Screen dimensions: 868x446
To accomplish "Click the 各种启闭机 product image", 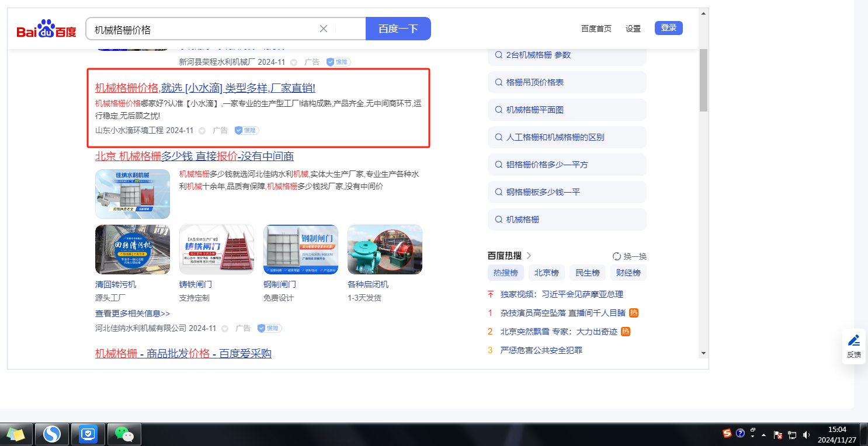I will pos(385,250).
